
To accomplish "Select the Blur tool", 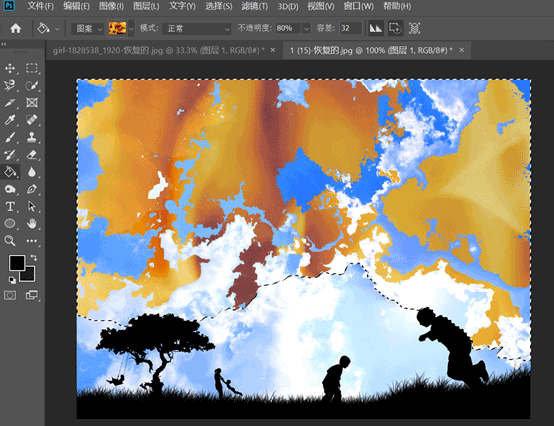I will coord(32,172).
